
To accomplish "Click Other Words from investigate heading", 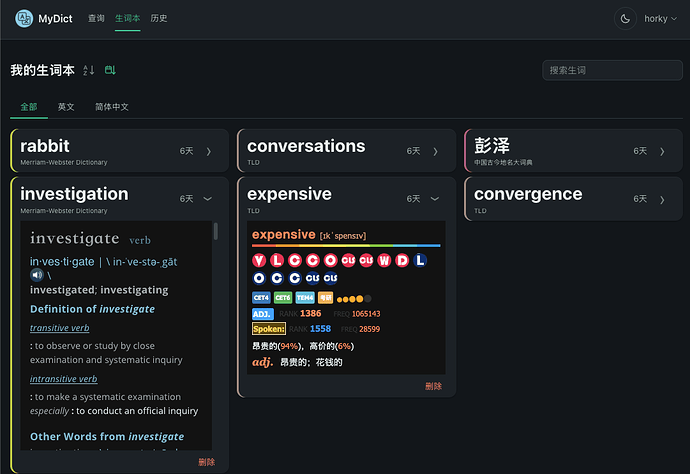I will pos(107,437).
